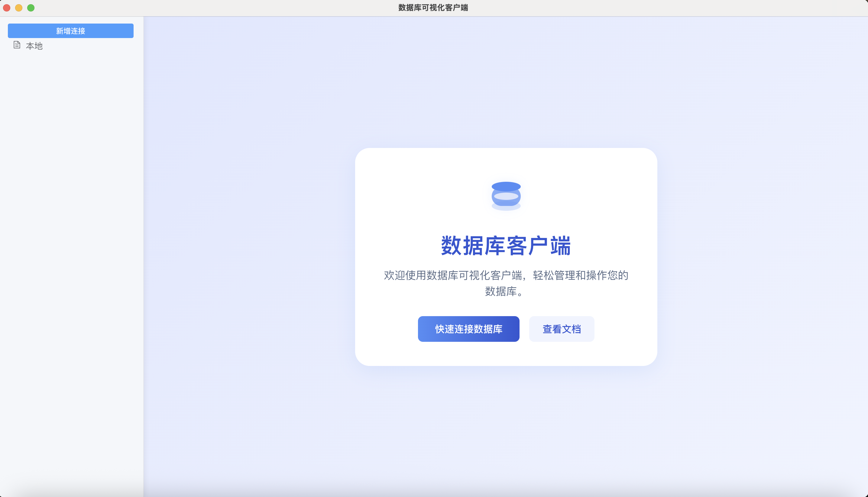Click blank background beneath welcome card
The width and height of the screenshot is (868, 497).
506,430
